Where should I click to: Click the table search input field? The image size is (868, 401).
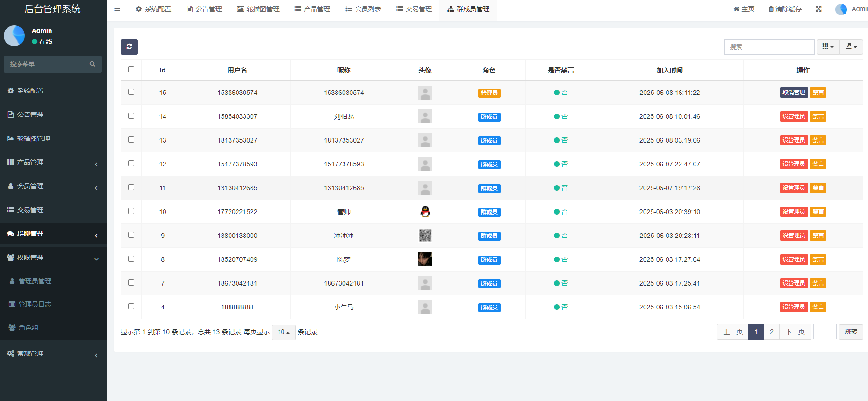pos(769,47)
